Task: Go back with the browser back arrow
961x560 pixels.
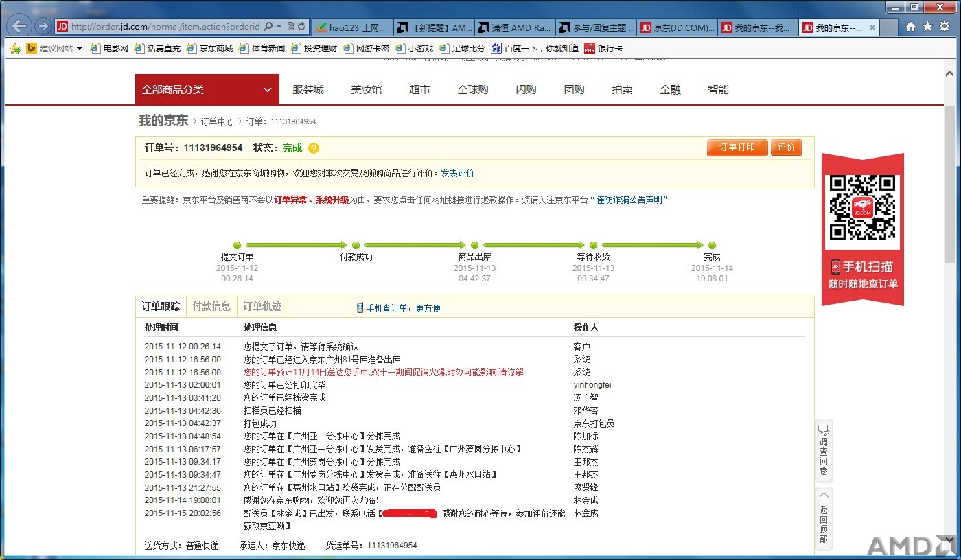Action: coord(19,27)
